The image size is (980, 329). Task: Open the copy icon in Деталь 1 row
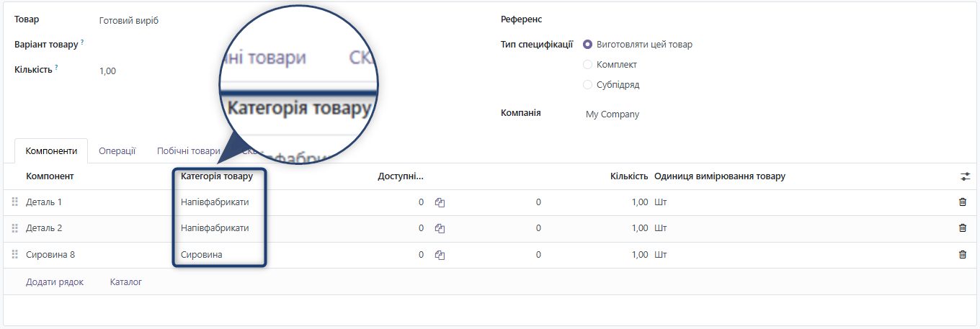click(x=440, y=202)
